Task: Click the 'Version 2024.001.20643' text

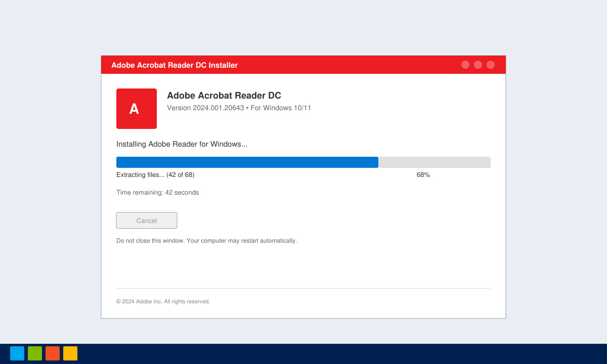Action: pyautogui.click(x=205, y=108)
